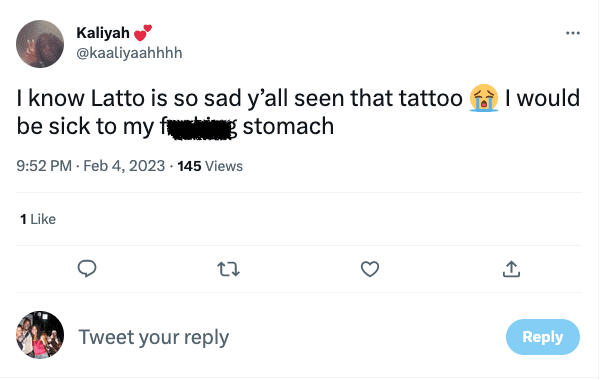Click the crying face emoji in tweet
The image size is (602, 380).
coord(484,98)
